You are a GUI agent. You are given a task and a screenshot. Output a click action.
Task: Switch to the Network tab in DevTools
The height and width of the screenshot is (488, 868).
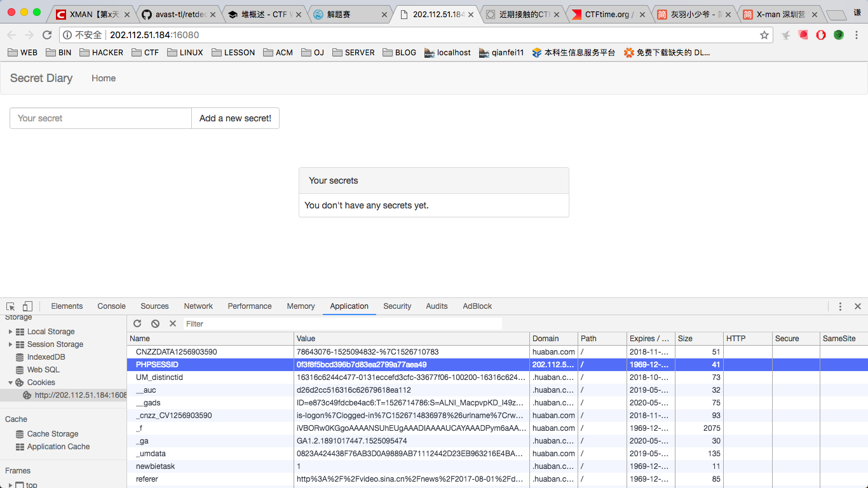tap(198, 306)
